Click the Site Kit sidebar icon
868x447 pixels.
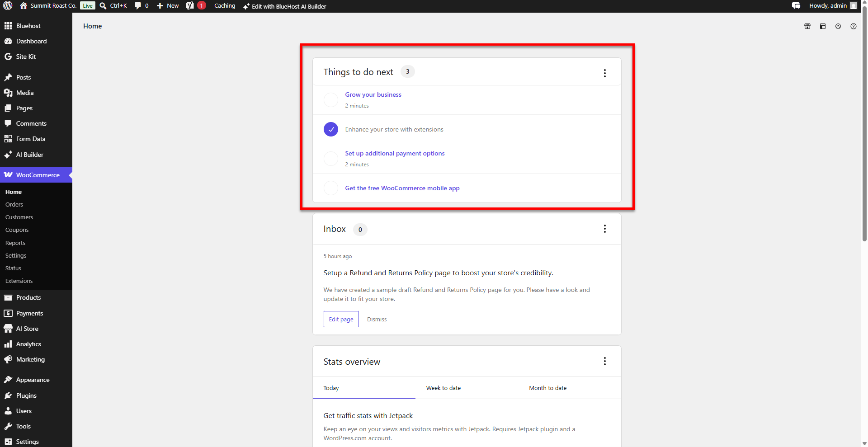[8, 56]
